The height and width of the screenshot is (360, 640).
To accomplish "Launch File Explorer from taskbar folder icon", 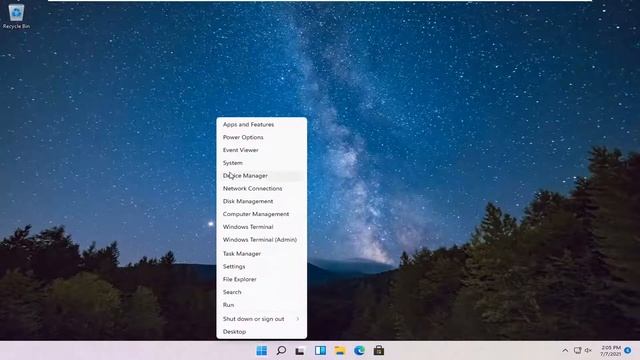I will point(340,351).
